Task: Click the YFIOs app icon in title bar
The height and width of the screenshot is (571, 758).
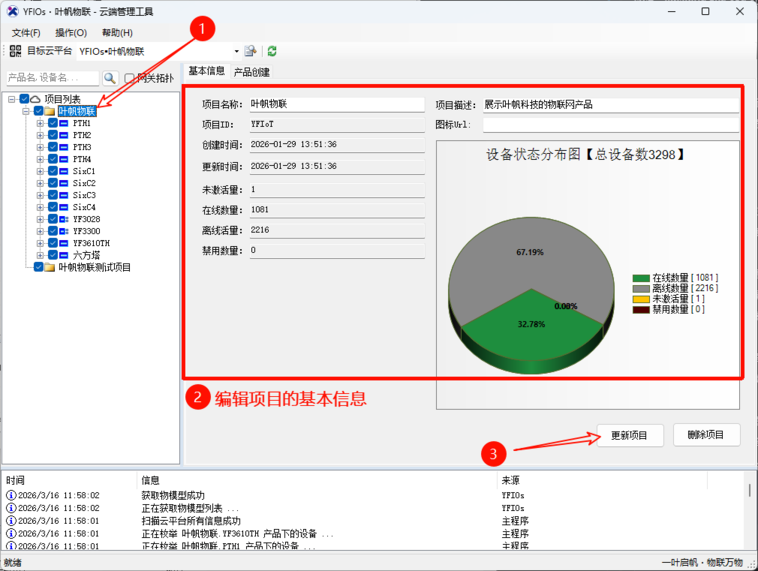Action: click(x=13, y=11)
